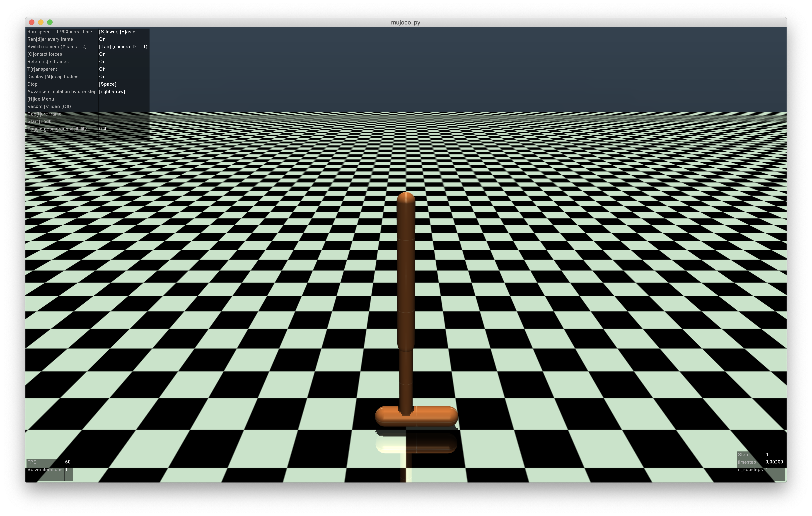Click the yellow minimize window button
The width and height of the screenshot is (812, 516).
click(41, 22)
